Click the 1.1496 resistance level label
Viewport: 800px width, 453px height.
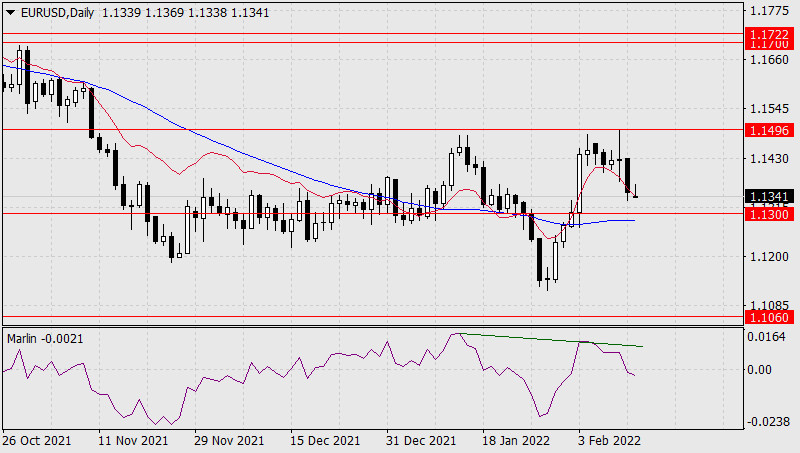769,131
